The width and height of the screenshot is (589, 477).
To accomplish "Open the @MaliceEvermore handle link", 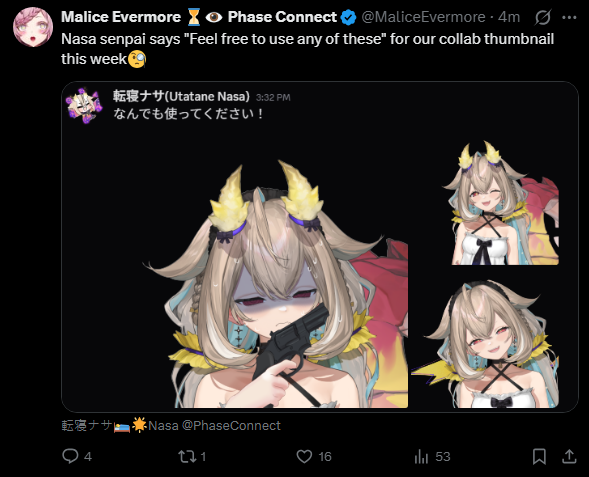I will click(423, 17).
